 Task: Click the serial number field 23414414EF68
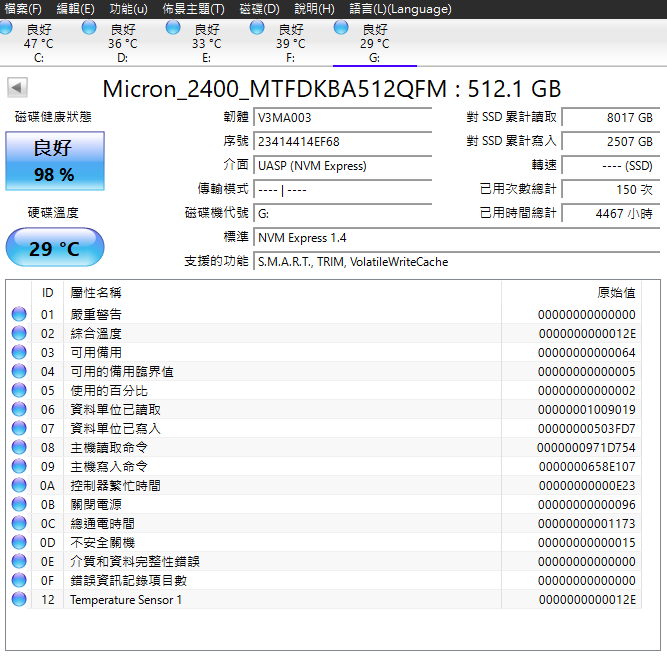pos(343,141)
